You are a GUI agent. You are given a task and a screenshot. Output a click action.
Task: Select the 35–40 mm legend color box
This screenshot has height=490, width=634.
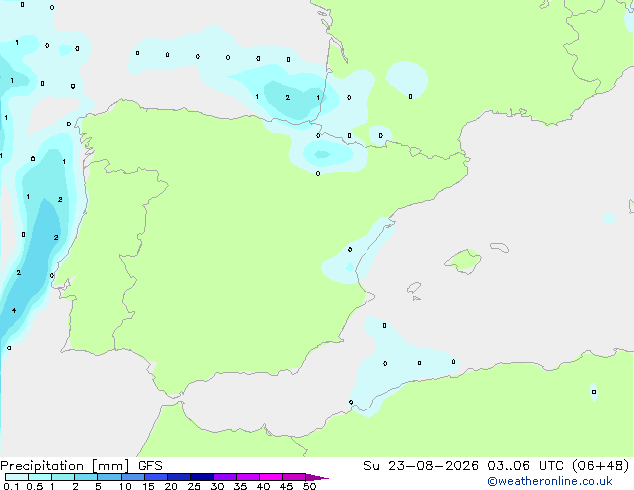pyautogui.click(x=248, y=477)
